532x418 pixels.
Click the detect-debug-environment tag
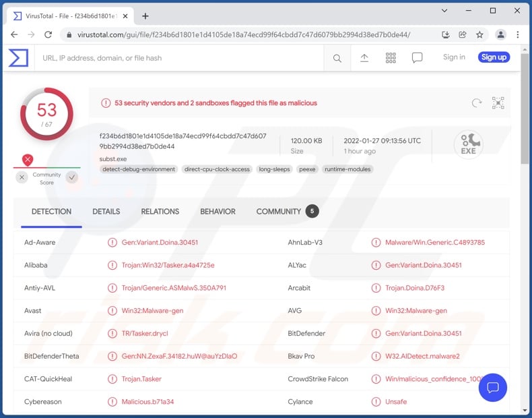click(x=139, y=169)
